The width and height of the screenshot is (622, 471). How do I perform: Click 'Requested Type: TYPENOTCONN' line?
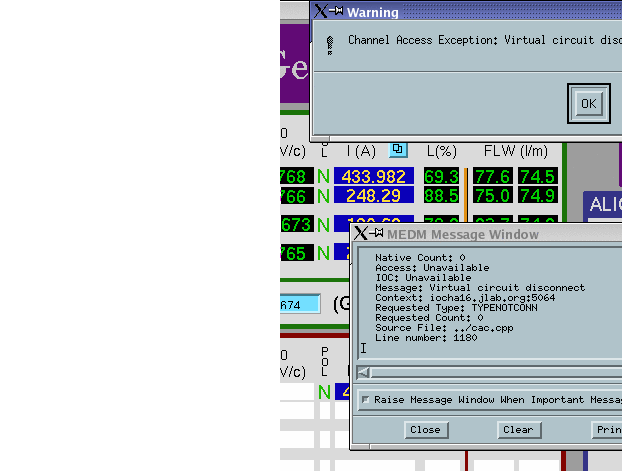click(456, 308)
